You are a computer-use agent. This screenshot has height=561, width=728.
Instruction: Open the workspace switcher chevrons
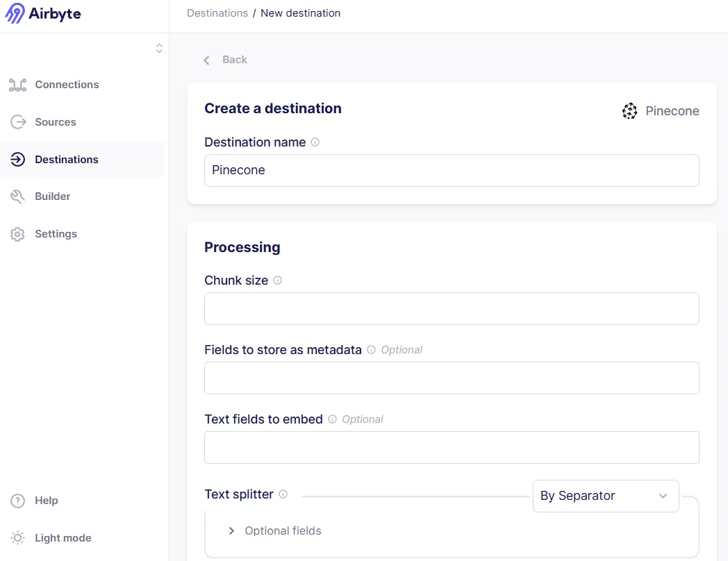[x=159, y=48]
